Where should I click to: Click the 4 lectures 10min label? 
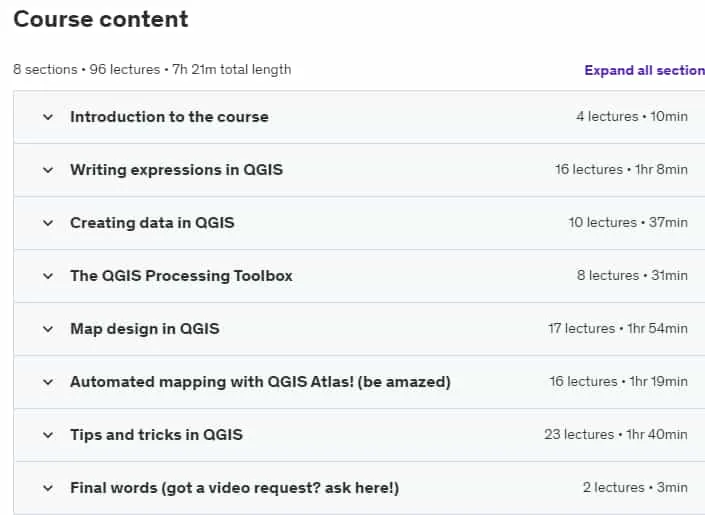pyautogui.click(x=632, y=116)
